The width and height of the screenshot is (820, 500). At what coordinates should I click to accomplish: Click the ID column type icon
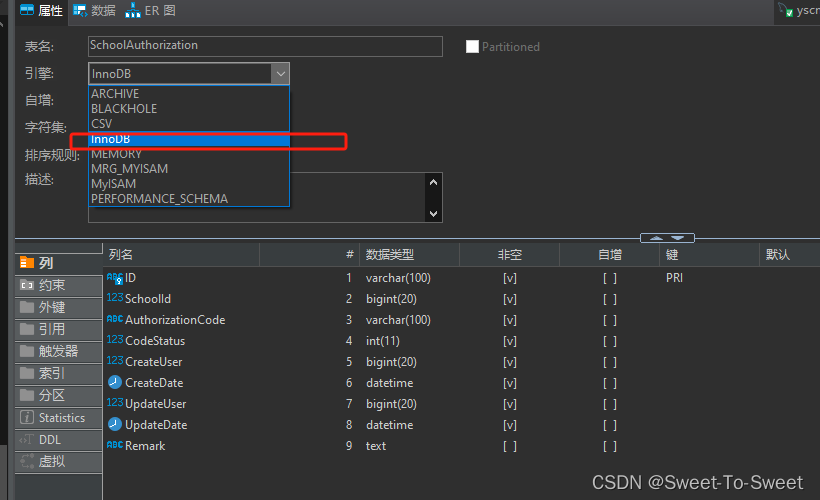tap(115, 278)
